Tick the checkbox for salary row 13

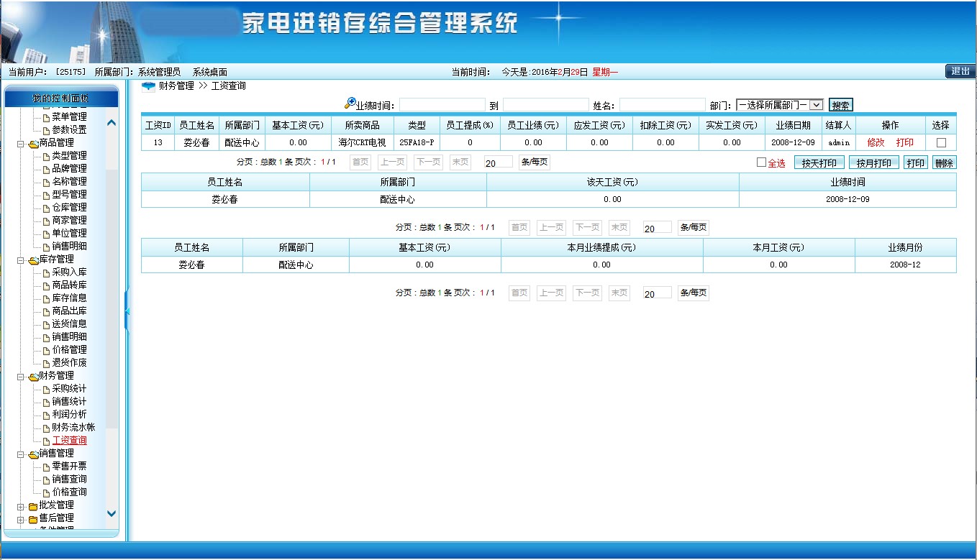940,143
